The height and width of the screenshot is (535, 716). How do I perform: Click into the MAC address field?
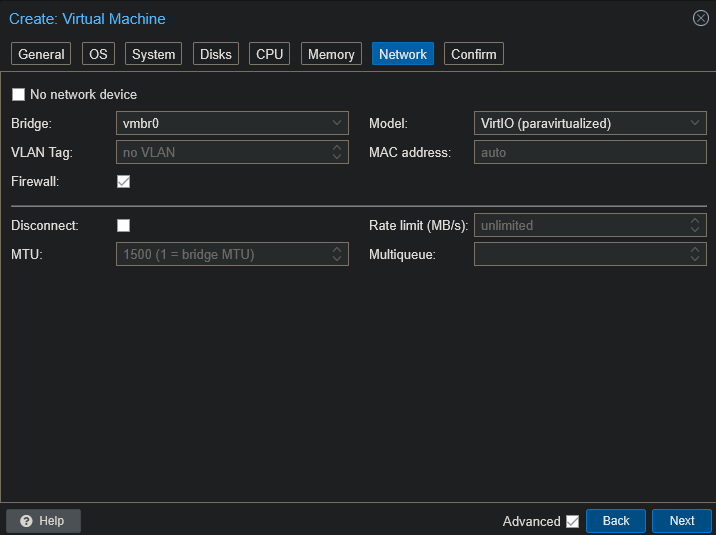[x=590, y=153]
